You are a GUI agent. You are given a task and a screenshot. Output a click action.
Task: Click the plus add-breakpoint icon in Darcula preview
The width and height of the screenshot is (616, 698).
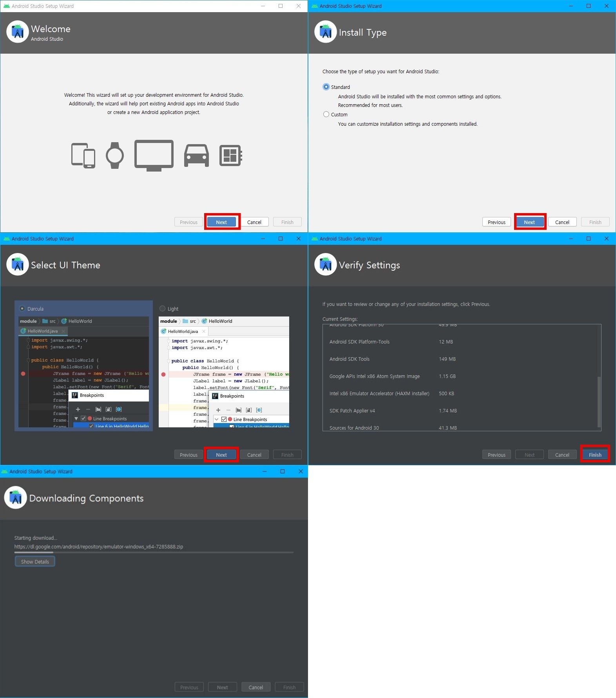[78, 409]
